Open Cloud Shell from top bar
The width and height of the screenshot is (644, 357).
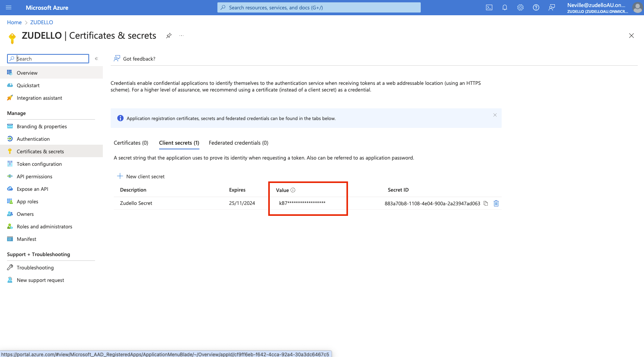click(x=489, y=7)
